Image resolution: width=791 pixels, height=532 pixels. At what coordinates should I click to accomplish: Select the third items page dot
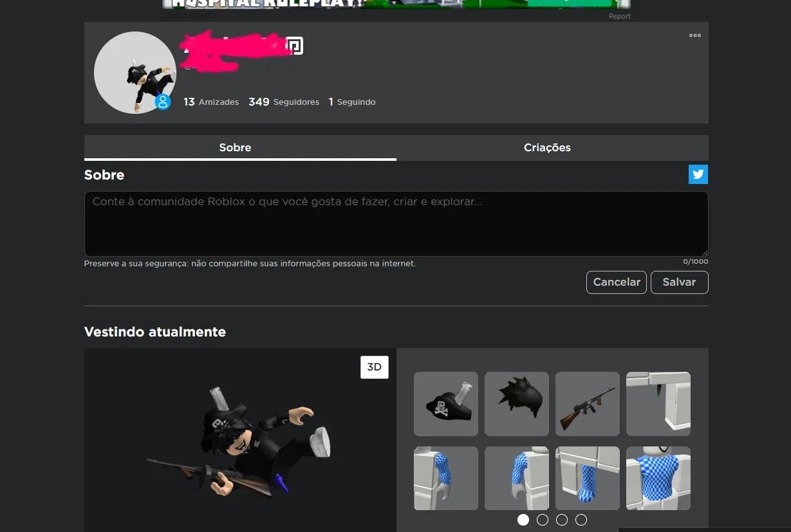click(x=562, y=520)
